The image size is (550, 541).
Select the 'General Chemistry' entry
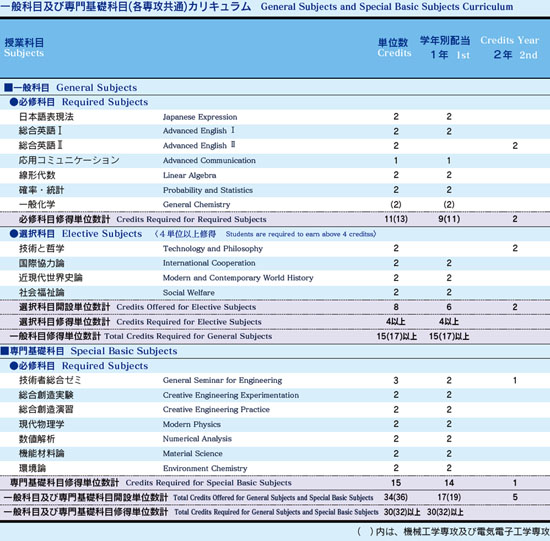pyautogui.click(x=196, y=205)
